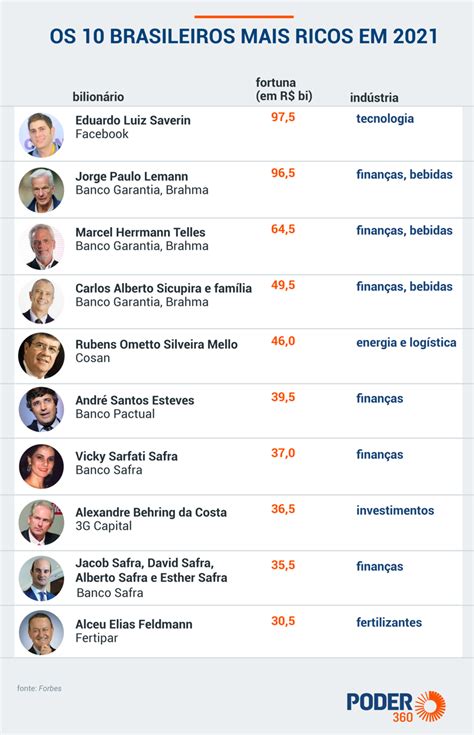Click Rubens Ometto Silveira Mello's portrait
This screenshot has height=735, width=474.
(41, 356)
